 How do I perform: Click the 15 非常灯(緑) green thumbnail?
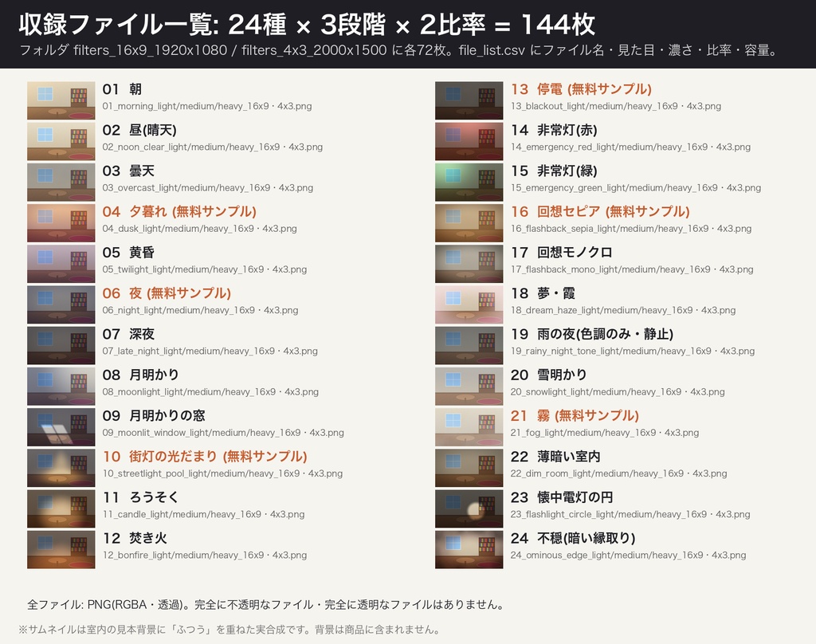click(469, 183)
